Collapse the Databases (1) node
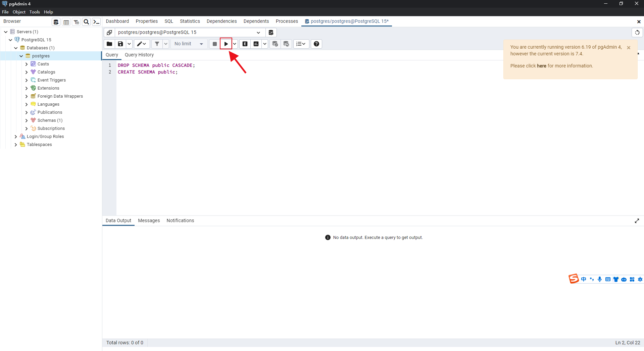The width and height of the screenshot is (644, 351). 16,48
